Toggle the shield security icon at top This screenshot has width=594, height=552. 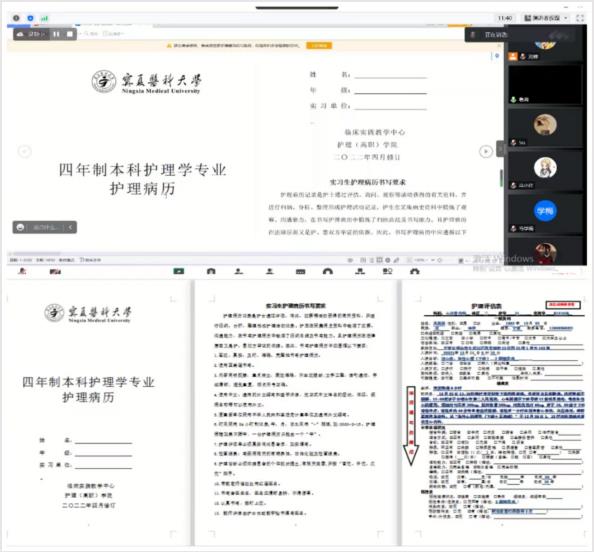[x=30, y=18]
